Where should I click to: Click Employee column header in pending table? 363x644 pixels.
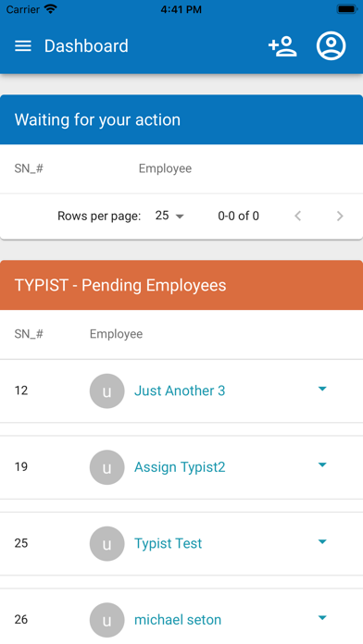pyautogui.click(x=117, y=334)
